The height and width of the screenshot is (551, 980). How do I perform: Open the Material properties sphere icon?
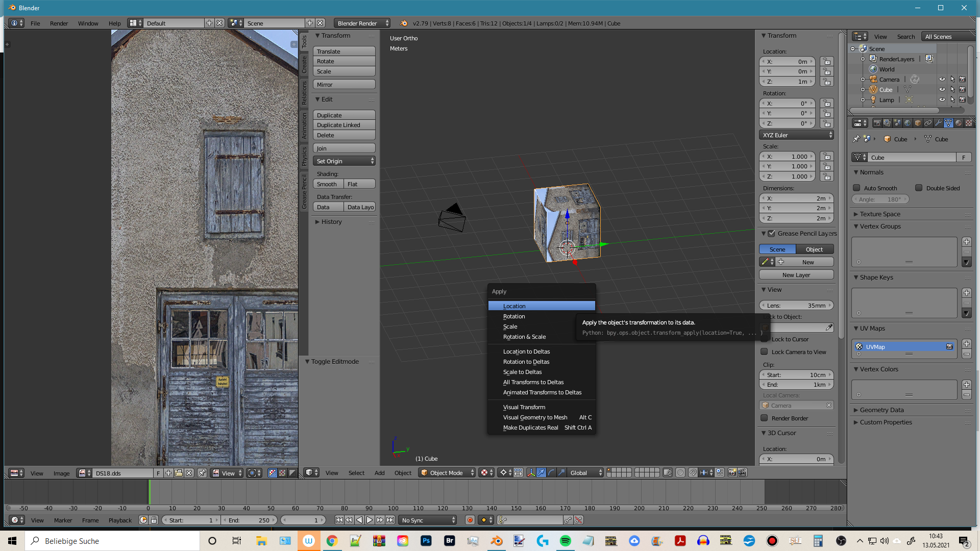(x=959, y=123)
